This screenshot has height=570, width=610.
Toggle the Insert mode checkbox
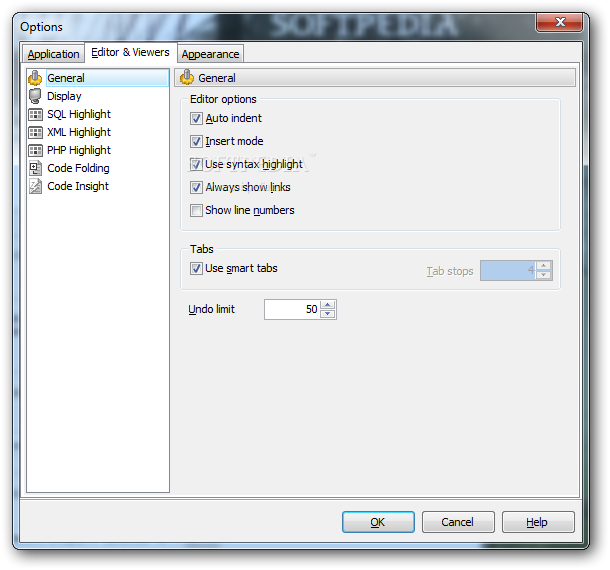coord(196,141)
